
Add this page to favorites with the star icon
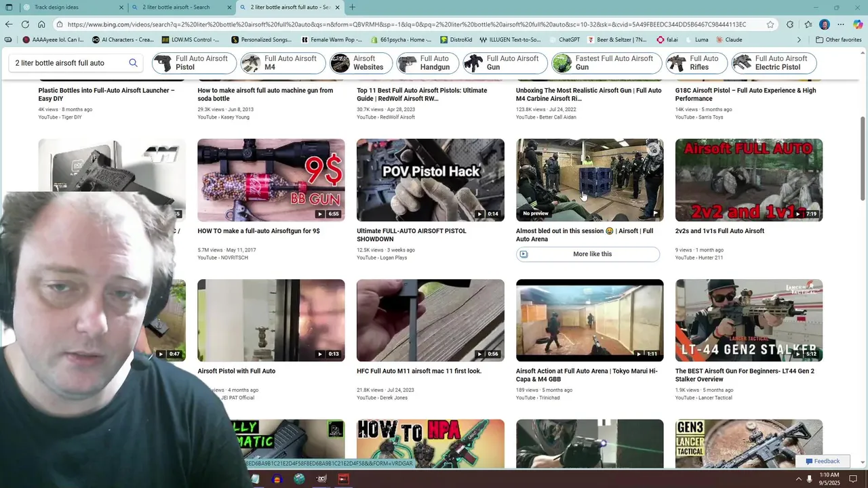(770, 24)
